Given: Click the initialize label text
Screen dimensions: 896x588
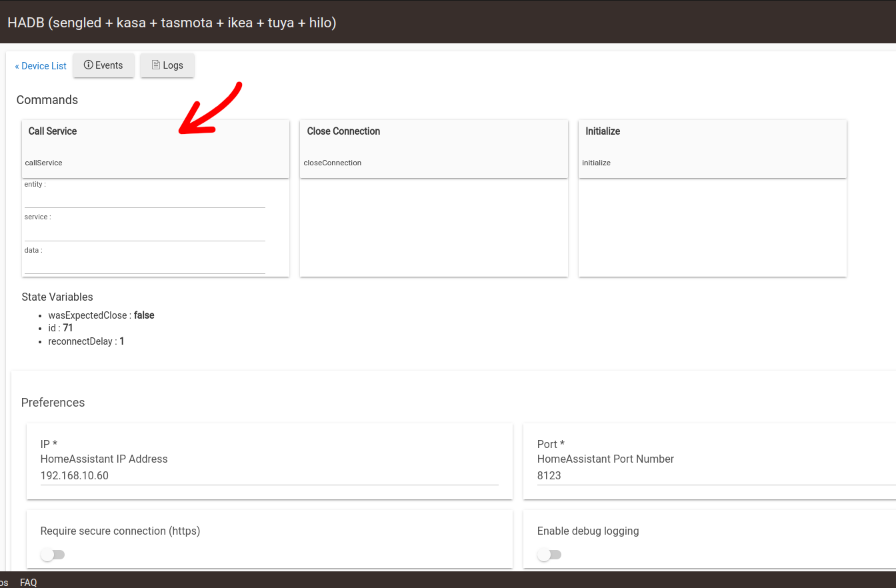Looking at the screenshot, I should click(597, 163).
